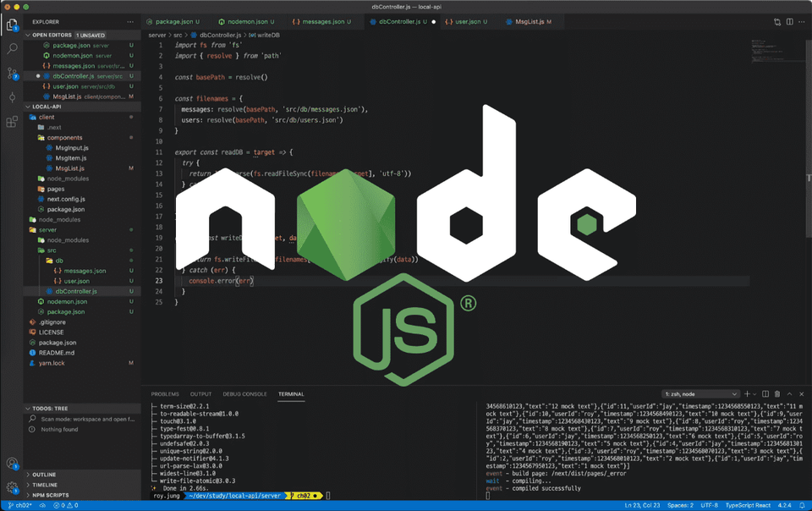
Task: Split the terminal panel
Action: pyautogui.click(x=765, y=394)
